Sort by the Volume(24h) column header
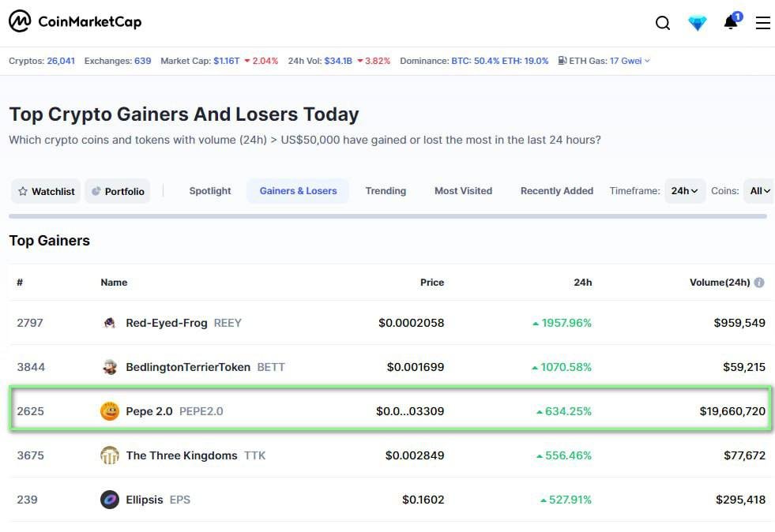Viewport: 775px width, 532px height. pyautogui.click(x=720, y=283)
